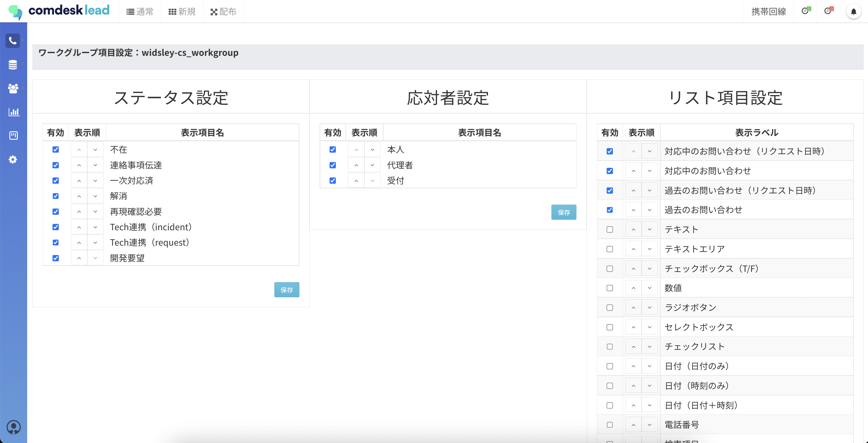This screenshot has height=443, width=868.
Task: Uncheck the 不在 status checkbox
Action: click(x=56, y=150)
